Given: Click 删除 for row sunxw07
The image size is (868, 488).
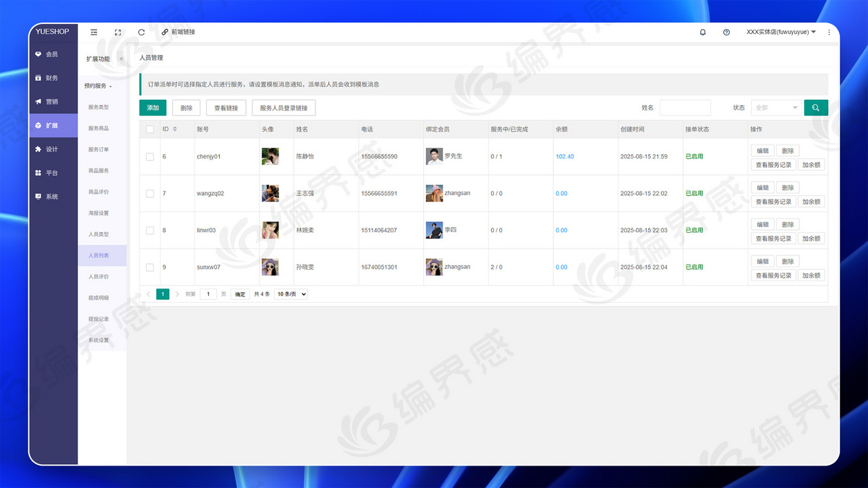Looking at the screenshot, I should [788, 262].
